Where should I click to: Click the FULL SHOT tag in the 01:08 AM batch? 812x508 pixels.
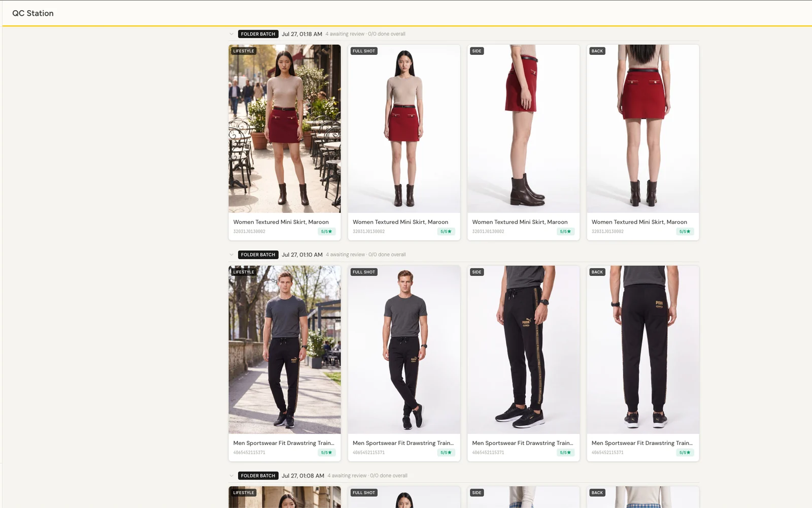coord(364,493)
